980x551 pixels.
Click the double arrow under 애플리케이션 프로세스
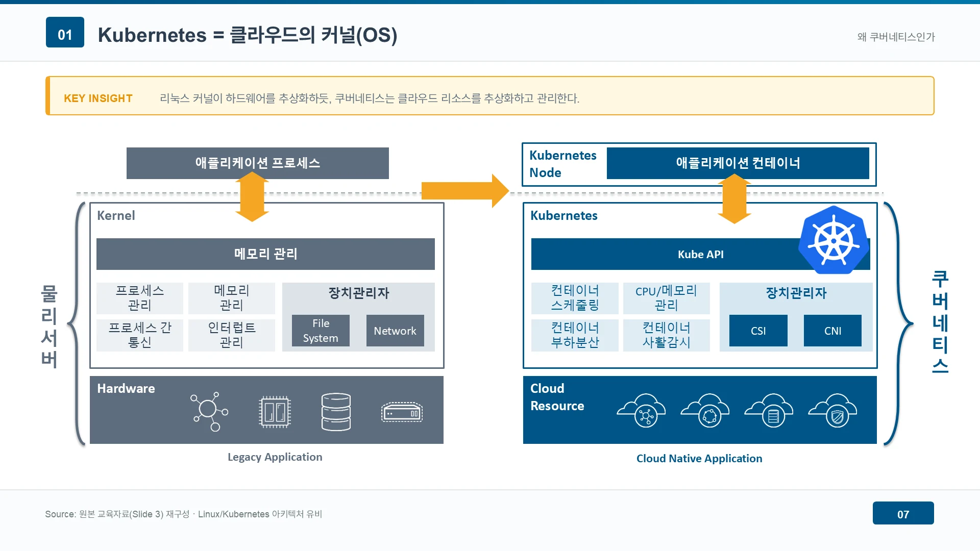pyautogui.click(x=252, y=196)
